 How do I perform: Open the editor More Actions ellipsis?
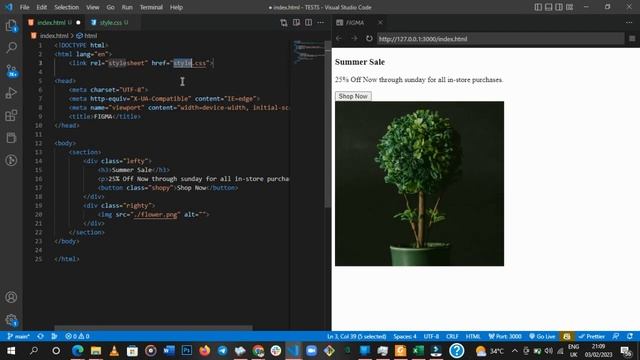click(321, 22)
